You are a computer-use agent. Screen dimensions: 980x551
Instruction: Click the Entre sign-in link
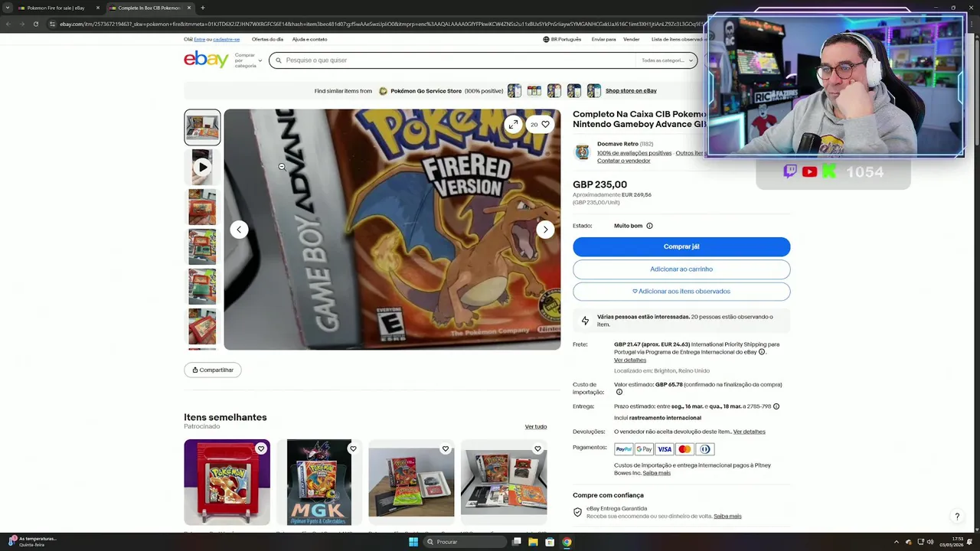(x=199, y=39)
